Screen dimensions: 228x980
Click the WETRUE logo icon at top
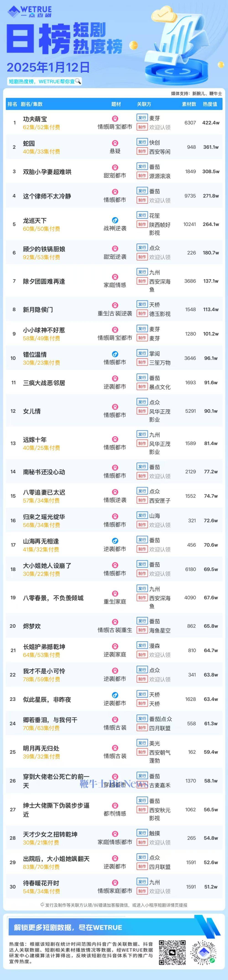(x=13, y=12)
